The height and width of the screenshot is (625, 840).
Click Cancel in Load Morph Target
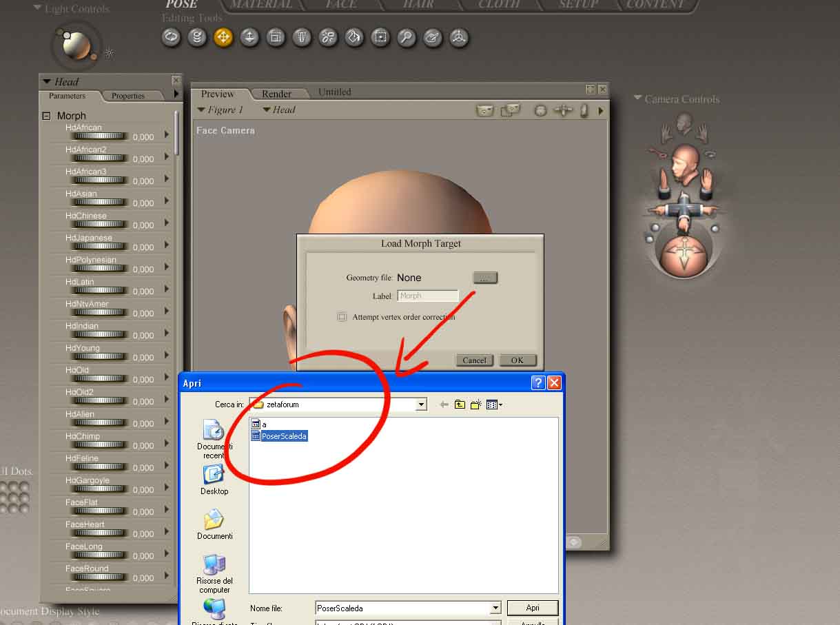point(474,360)
